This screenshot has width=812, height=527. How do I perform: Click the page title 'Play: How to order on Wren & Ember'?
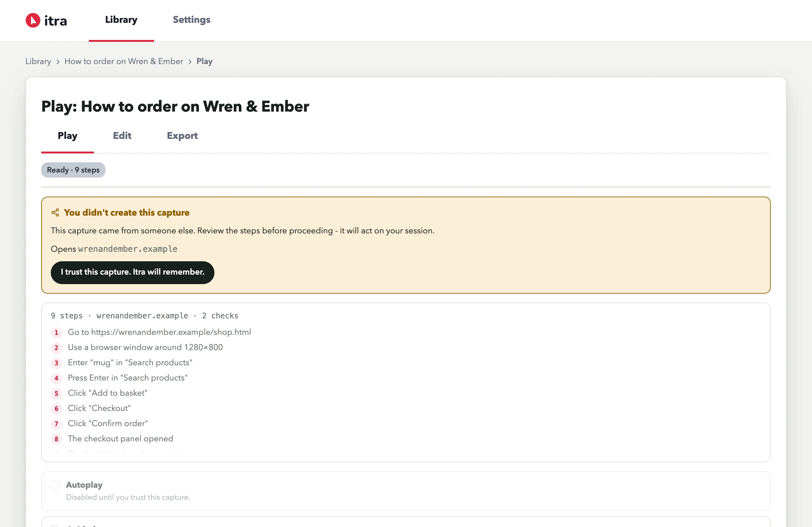tap(175, 107)
